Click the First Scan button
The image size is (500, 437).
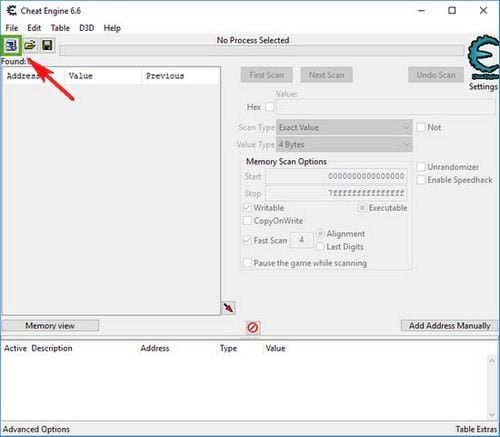(267, 75)
